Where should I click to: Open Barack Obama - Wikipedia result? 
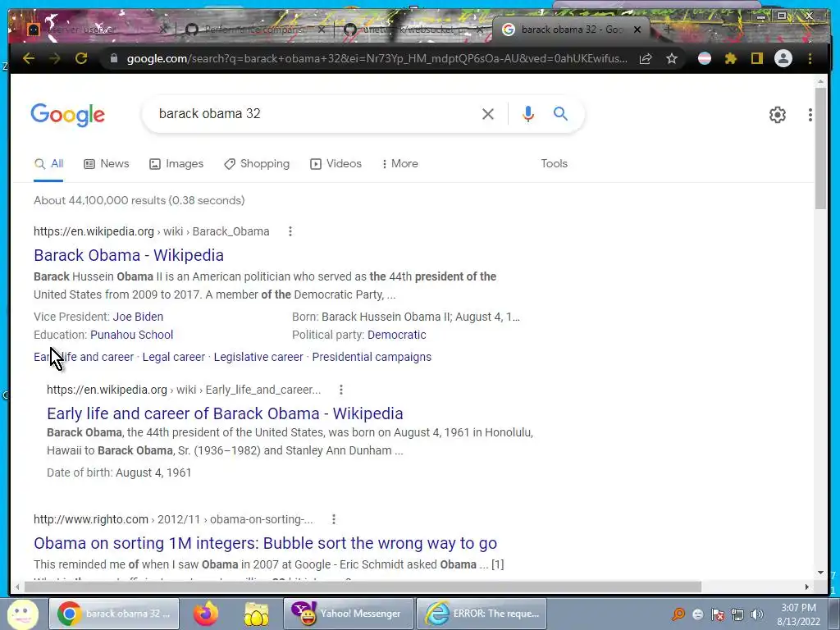coord(129,256)
